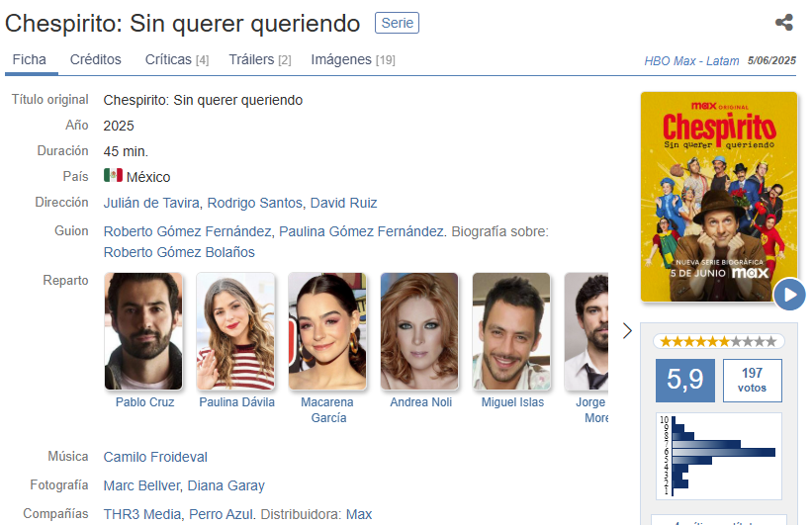This screenshot has width=812, height=525.
Task: Open the Críticas tab
Action: click(x=177, y=59)
